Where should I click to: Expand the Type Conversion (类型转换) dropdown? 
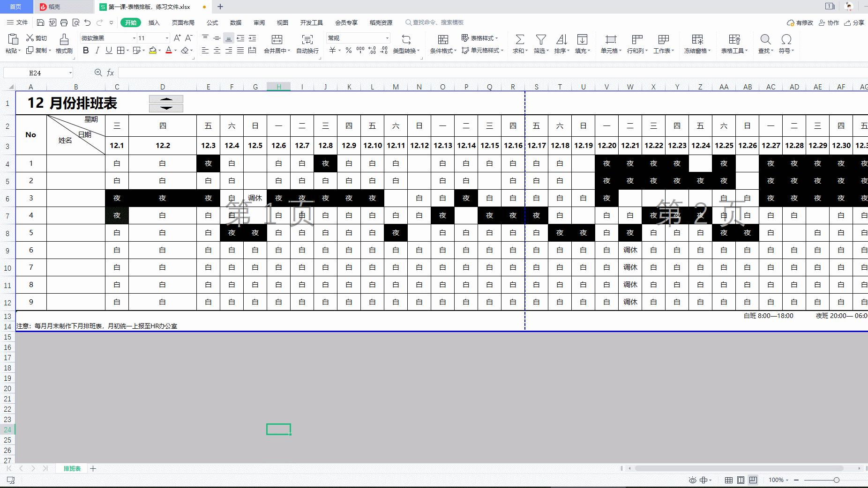(x=418, y=51)
